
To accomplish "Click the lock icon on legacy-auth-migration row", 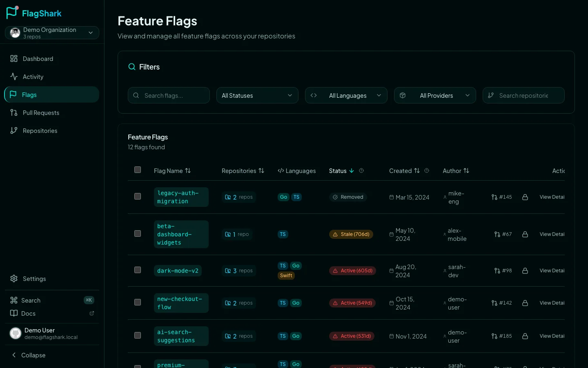I will coord(525,197).
